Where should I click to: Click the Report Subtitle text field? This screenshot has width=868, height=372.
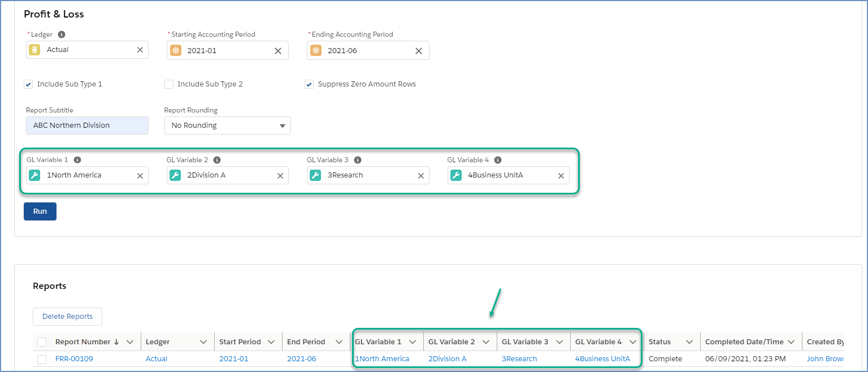(87, 126)
